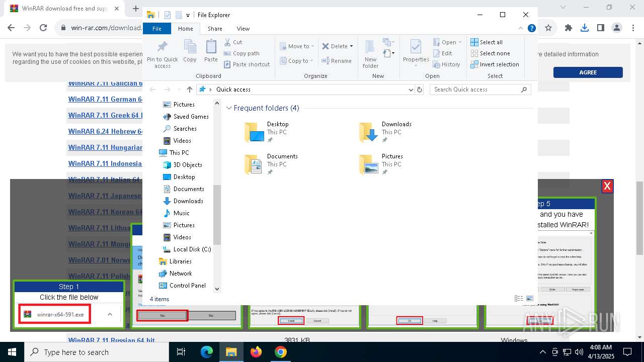Select Paste shortcut in ribbon
Image resolution: width=644 pixels, height=362 pixels.
pyautogui.click(x=247, y=64)
